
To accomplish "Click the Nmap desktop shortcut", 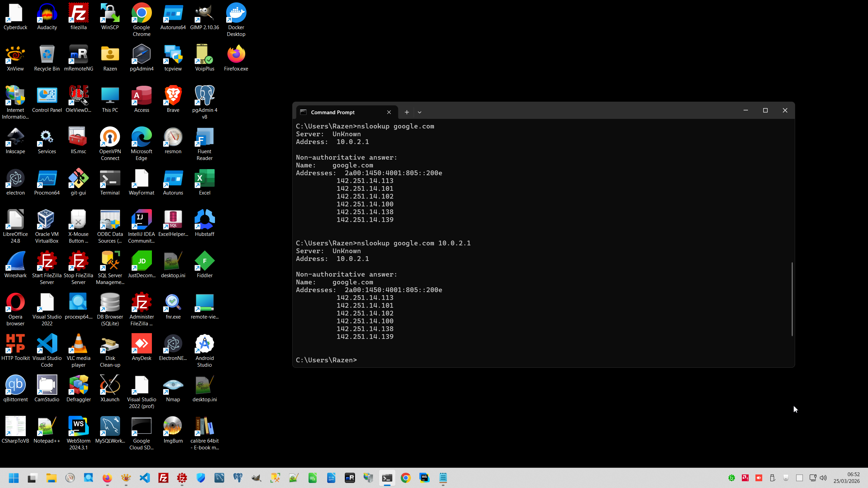I will click(173, 386).
